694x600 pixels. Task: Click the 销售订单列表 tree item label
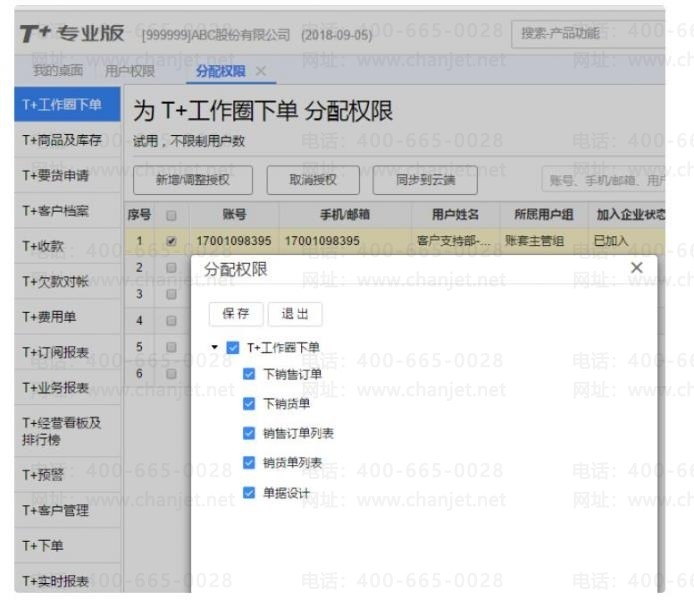coord(298,433)
